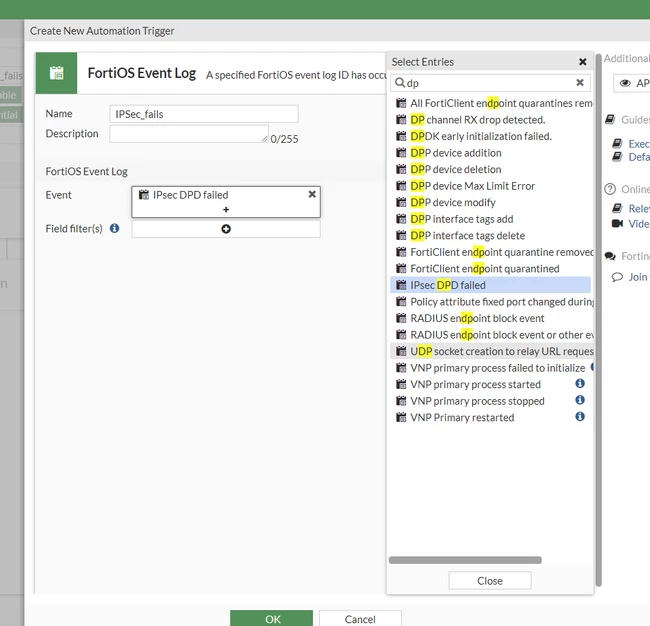Focus the Name input field
The image size is (650, 626).
pyautogui.click(x=204, y=114)
